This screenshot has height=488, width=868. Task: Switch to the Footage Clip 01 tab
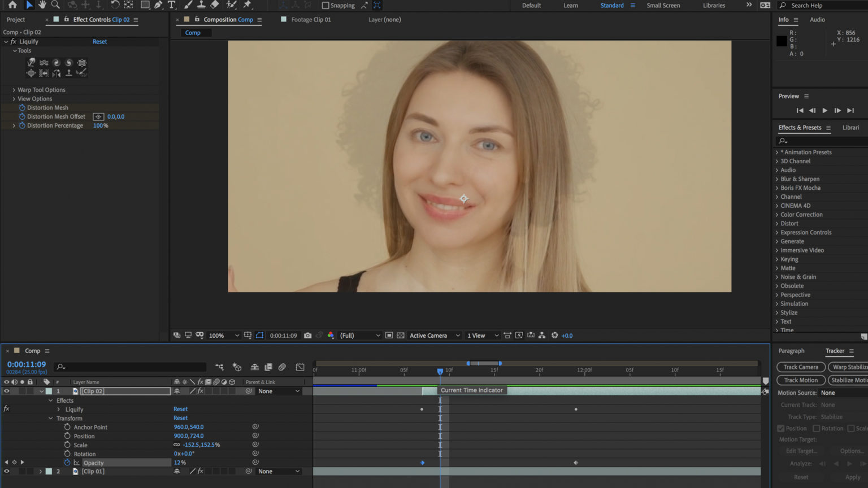pyautogui.click(x=311, y=19)
